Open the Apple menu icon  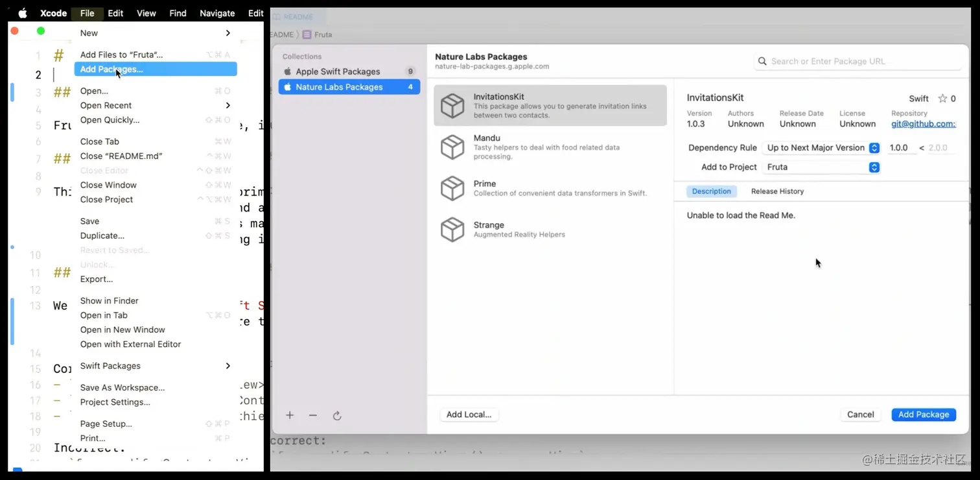tap(23, 13)
